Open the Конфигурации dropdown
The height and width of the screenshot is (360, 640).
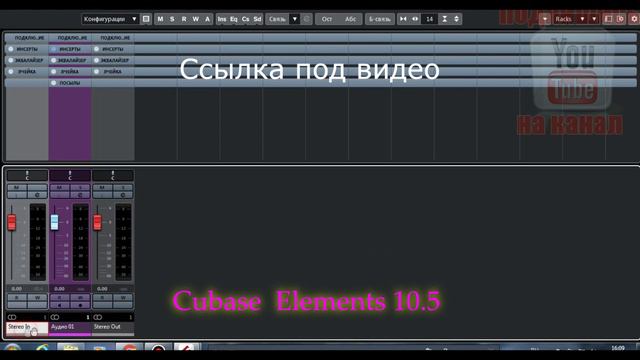[x=110, y=19]
